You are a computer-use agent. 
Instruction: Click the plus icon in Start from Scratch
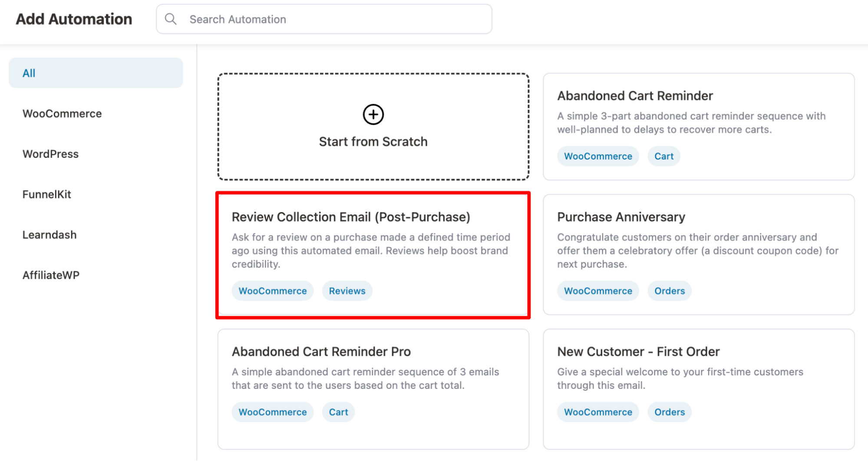373,114
